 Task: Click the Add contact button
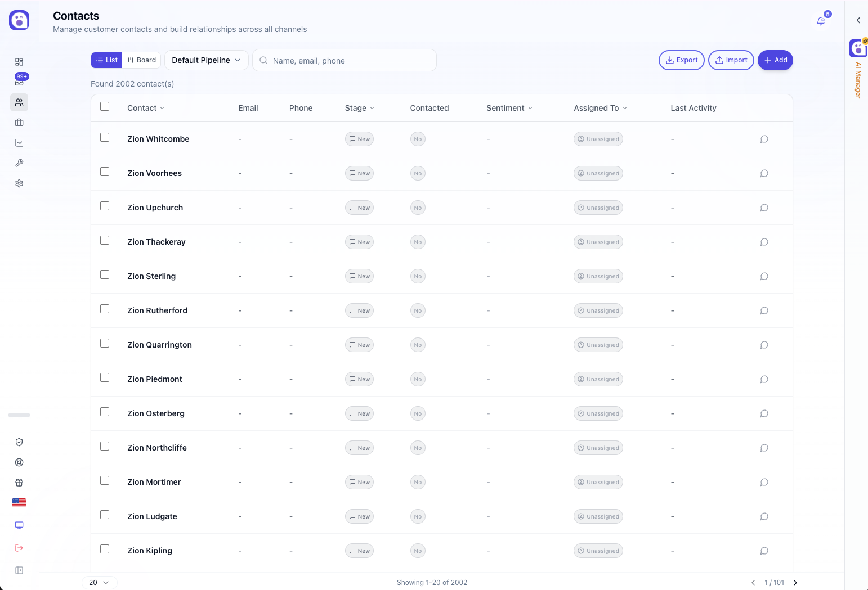[775, 60]
